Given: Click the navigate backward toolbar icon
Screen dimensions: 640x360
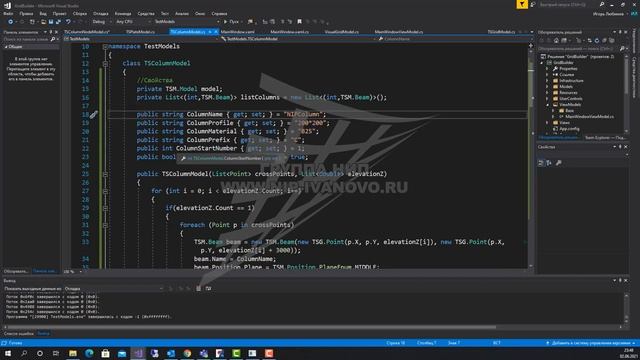Looking at the screenshot, I should [x=11, y=22].
